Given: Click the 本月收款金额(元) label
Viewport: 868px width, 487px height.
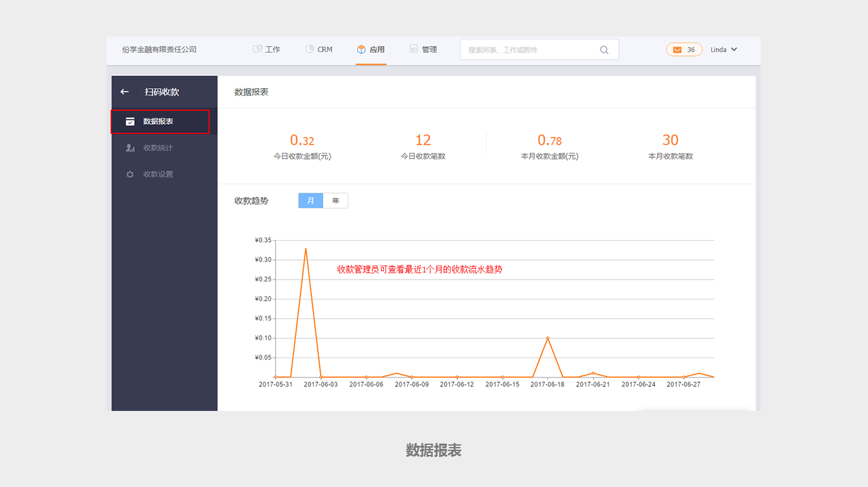Looking at the screenshot, I should point(550,157).
